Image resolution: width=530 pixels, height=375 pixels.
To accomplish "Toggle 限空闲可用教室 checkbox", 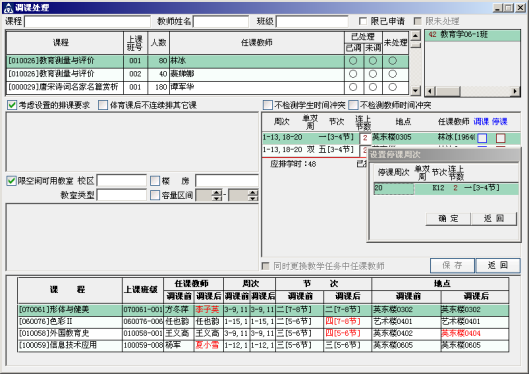I will coord(11,181).
